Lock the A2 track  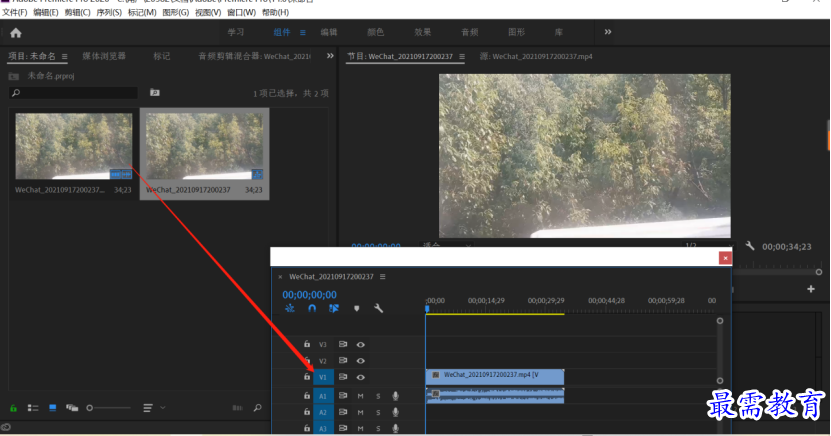click(x=307, y=412)
